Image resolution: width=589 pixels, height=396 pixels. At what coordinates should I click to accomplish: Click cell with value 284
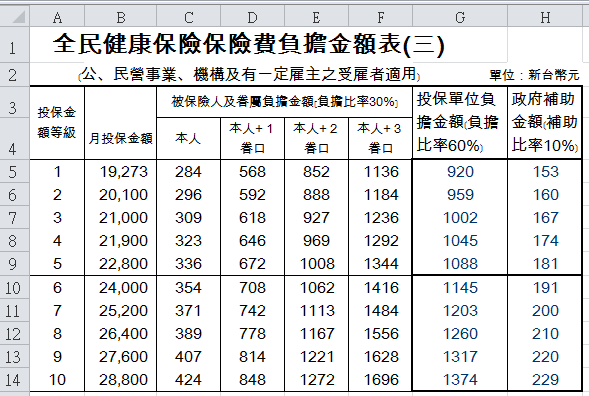189,172
